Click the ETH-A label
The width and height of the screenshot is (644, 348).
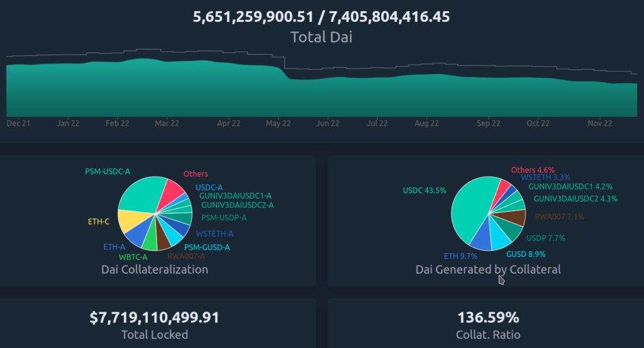[x=114, y=247]
